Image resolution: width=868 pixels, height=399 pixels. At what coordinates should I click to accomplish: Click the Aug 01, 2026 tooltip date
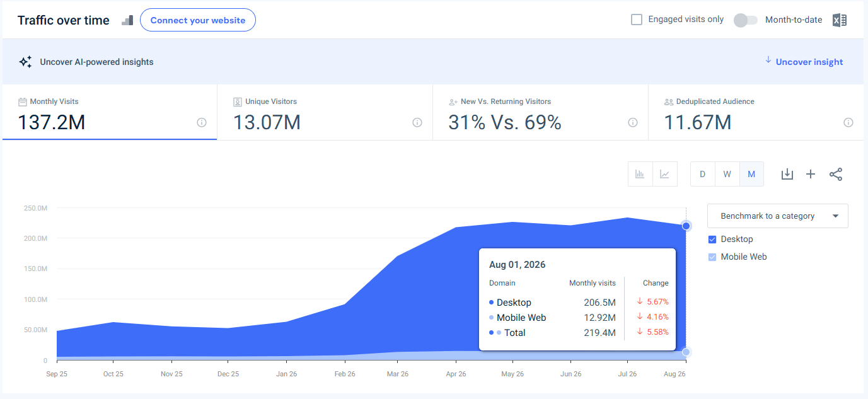pos(518,265)
